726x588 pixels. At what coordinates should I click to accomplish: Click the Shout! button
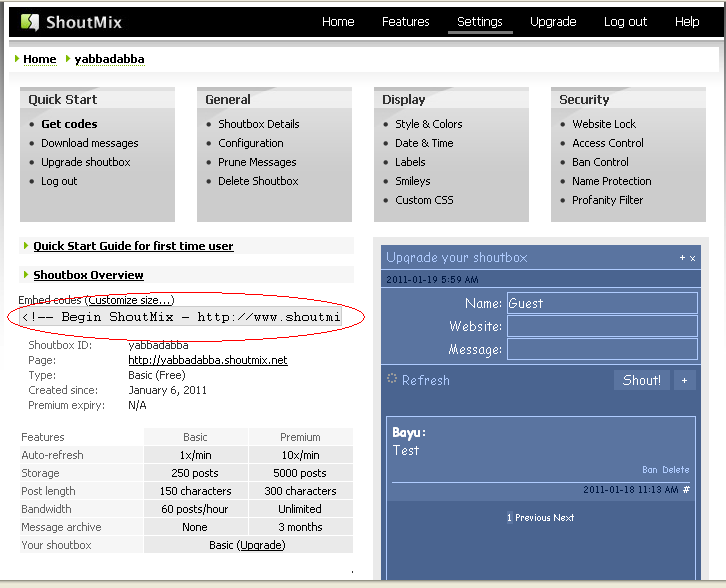pos(642,381)
